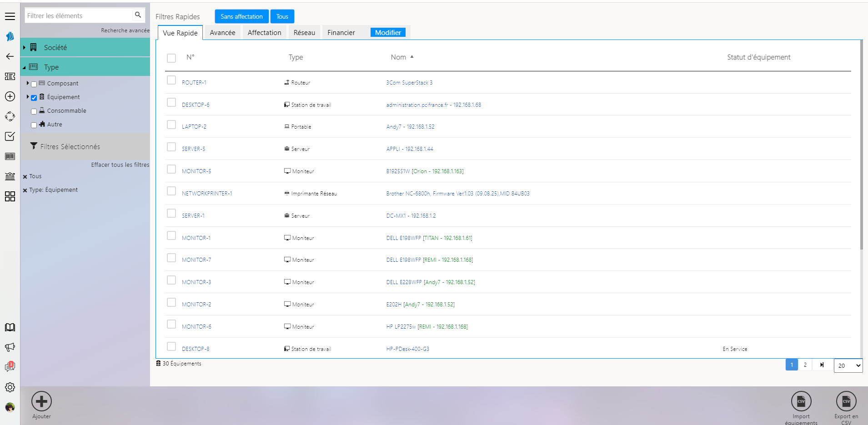
Task: Open the circular arrows lifecycle icon
Action: tap(10, 116)
